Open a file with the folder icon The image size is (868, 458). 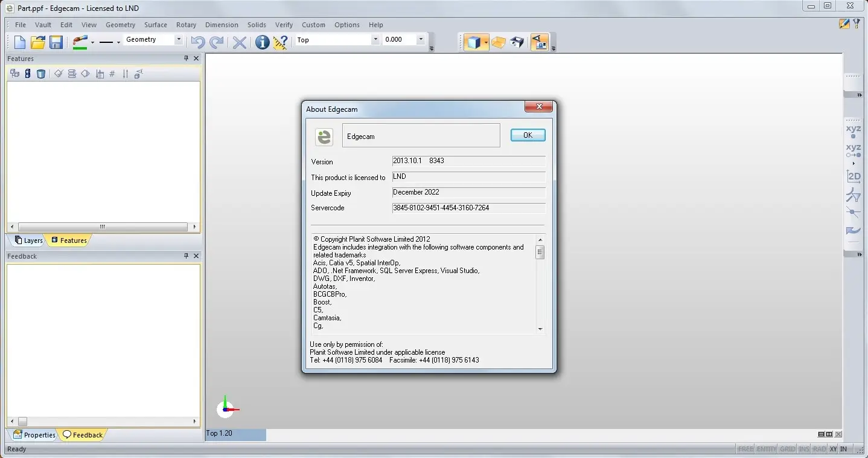coord(38,42)
